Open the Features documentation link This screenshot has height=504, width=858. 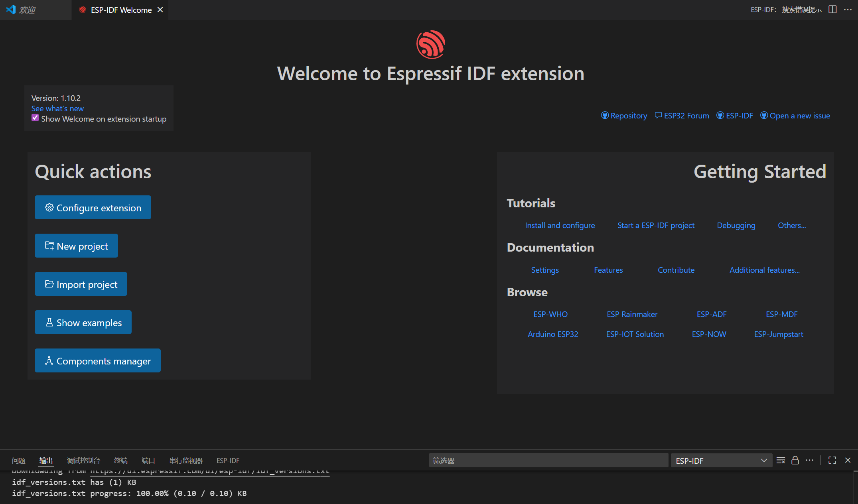[608, 270]
